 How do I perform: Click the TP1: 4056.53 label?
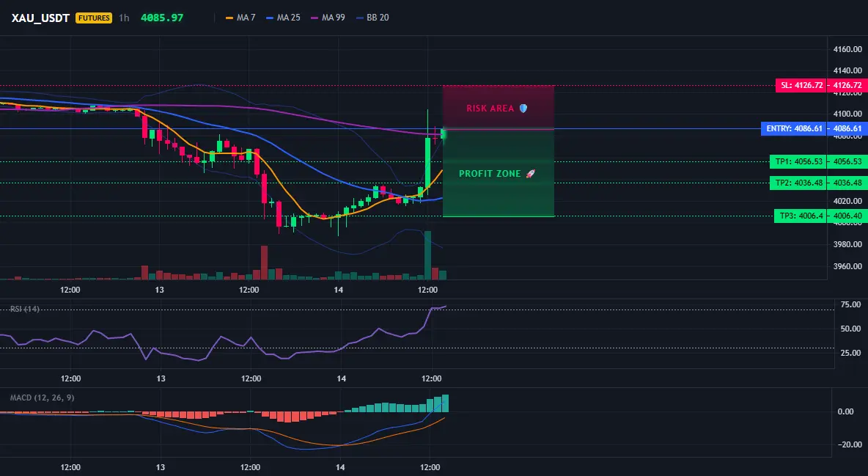(x=798, y=162)
